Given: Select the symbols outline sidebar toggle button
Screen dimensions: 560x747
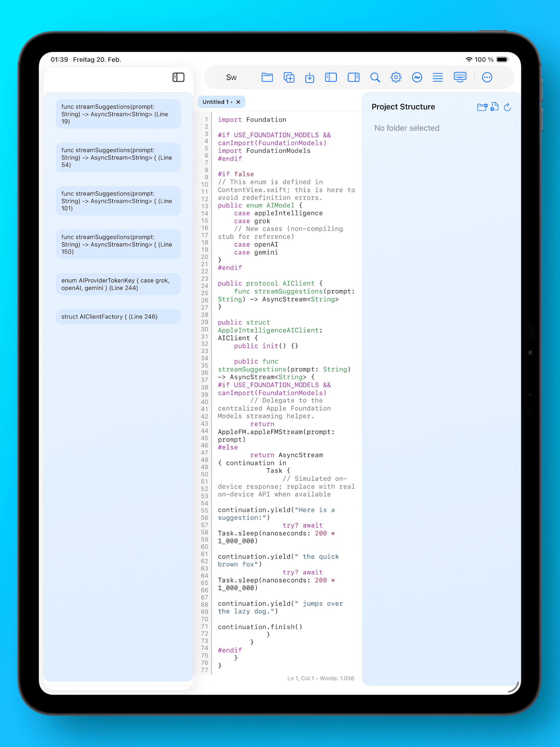Looking at the screenshot, I should coord(178,77).
